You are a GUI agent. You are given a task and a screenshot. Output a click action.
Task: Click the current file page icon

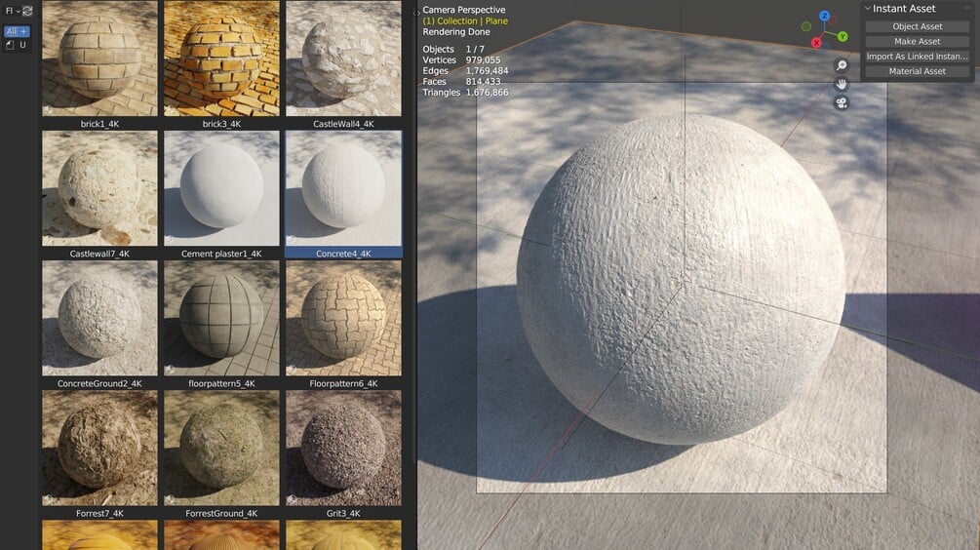click(x=10, y=45)
